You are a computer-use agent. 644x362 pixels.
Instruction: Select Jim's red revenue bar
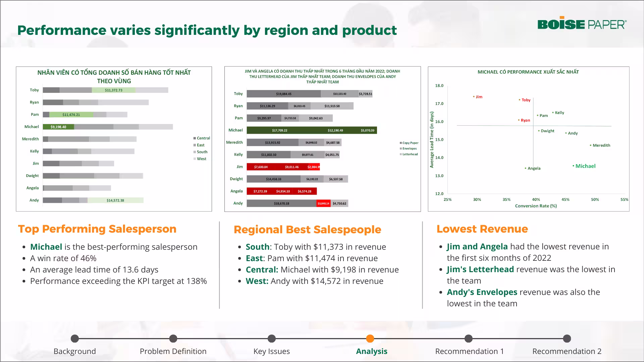(x=283, y=167)
